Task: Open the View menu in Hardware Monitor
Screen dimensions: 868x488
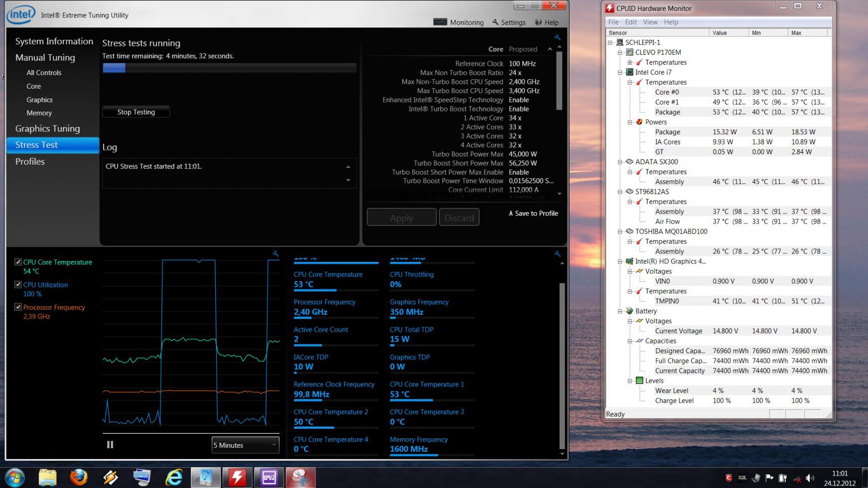Action: point(650,22)
